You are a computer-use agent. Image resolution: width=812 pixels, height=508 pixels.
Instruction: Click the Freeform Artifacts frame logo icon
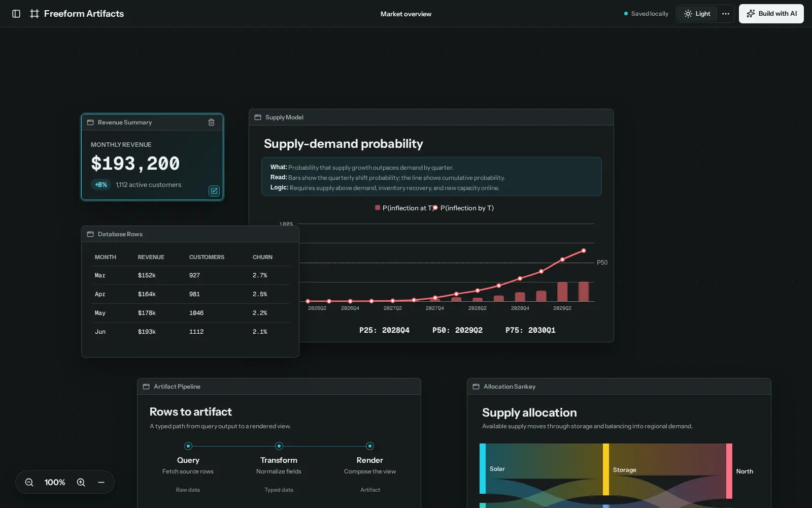tap(35, 14)
